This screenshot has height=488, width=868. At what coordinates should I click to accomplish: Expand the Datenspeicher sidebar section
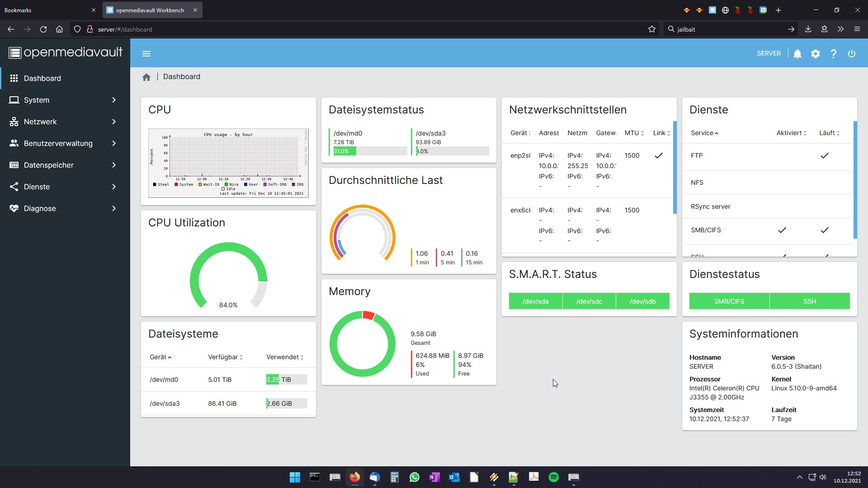click(63, 165)
